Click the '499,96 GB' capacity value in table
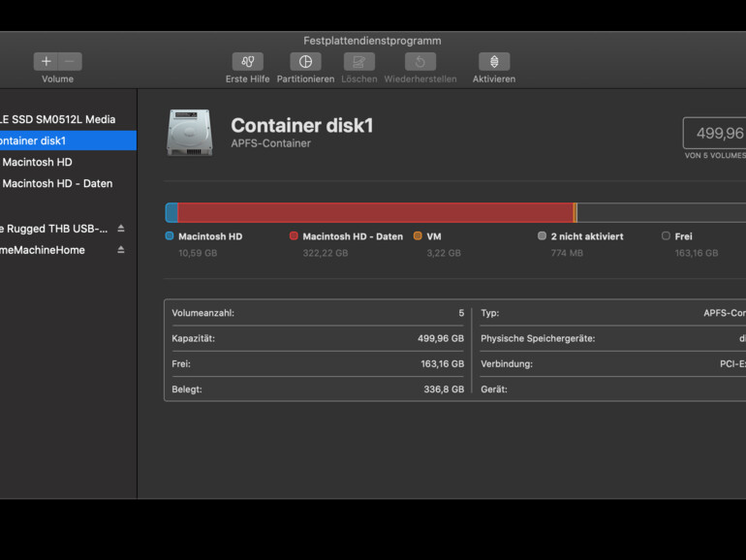746x560 pixels. (x=441, y=339)
